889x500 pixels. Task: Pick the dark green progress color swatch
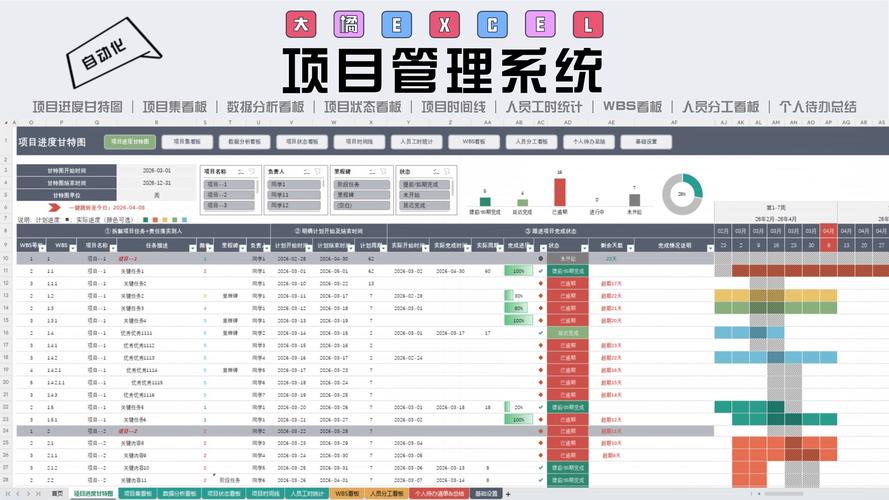pos(146,220)
